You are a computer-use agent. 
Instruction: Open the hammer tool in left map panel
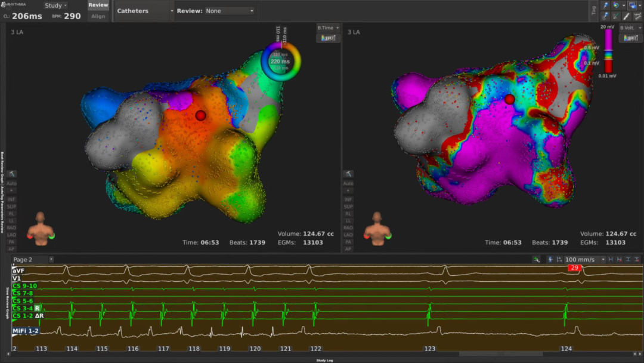[13, 174]
